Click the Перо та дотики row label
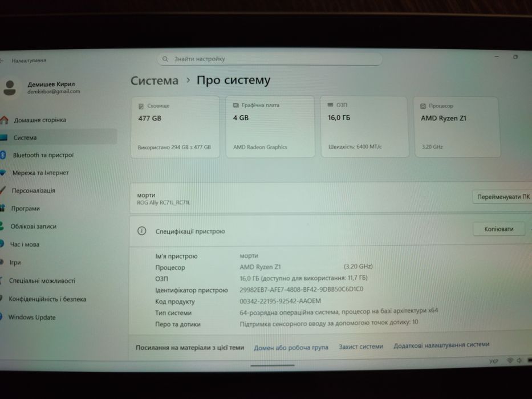The width and height of the screenshot is (532, 399). tap(178, 324)
